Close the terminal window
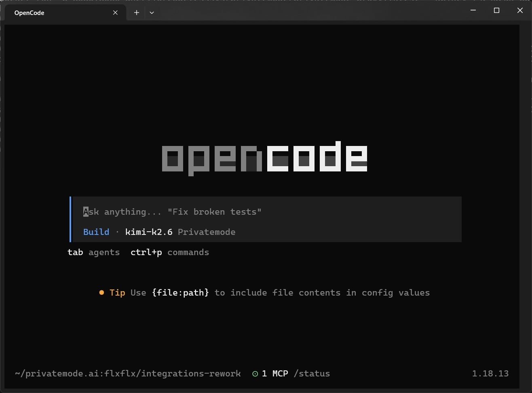532x393 pixels. [520, 11]
